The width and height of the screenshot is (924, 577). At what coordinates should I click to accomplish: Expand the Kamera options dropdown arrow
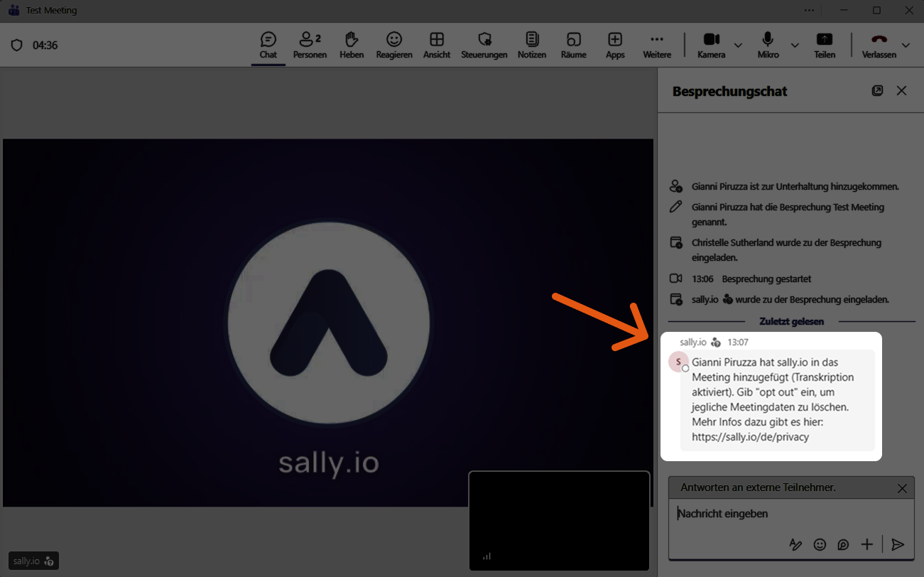point(738,45)
